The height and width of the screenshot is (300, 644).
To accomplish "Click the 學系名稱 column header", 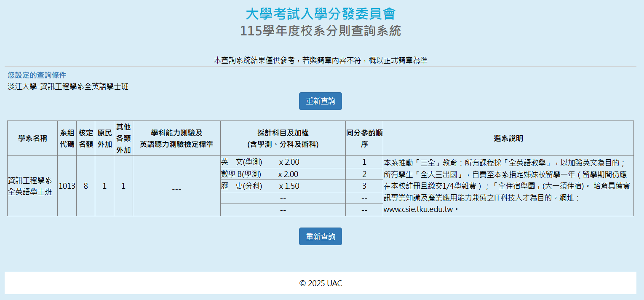I will (32, 138).
